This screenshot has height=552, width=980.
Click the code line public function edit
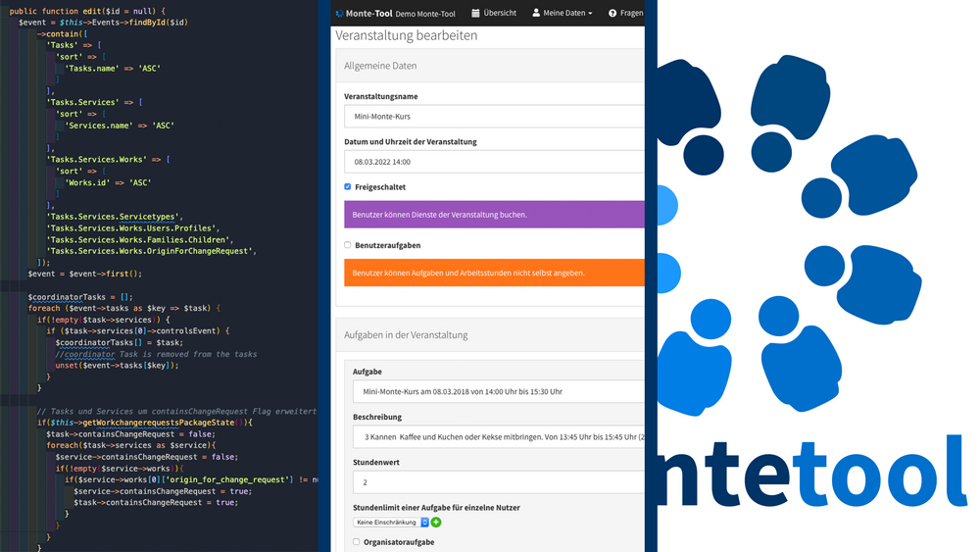88,11
